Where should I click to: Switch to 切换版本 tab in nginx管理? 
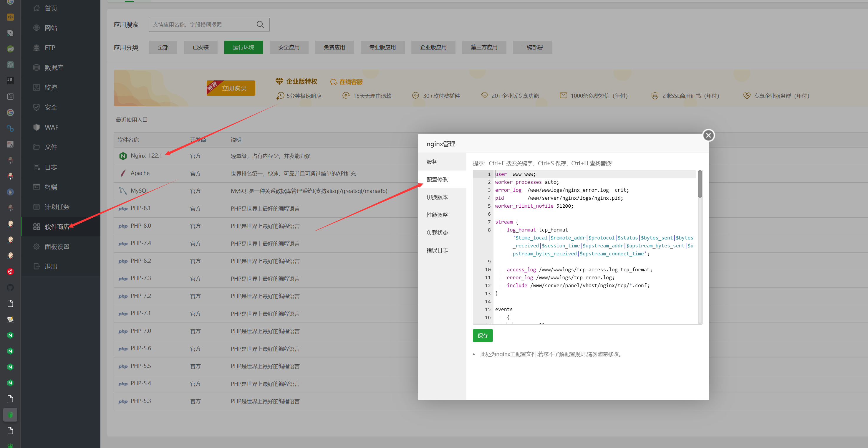point(437,197)
